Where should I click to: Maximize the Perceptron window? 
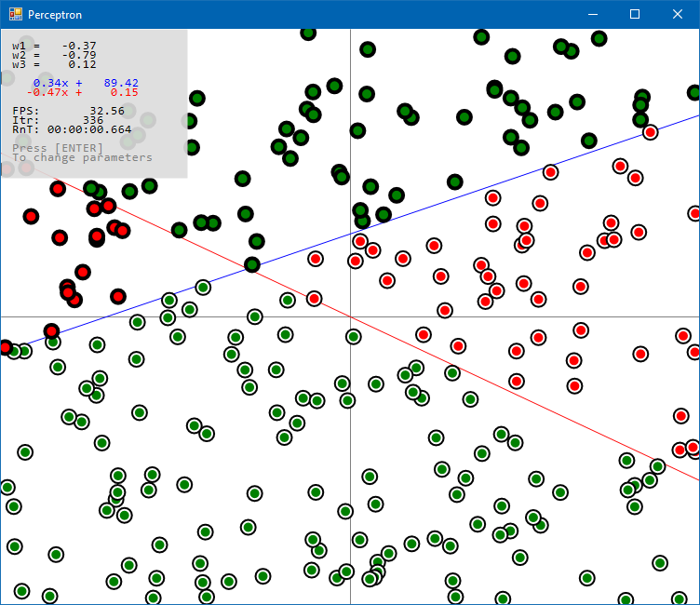(635, 14)
